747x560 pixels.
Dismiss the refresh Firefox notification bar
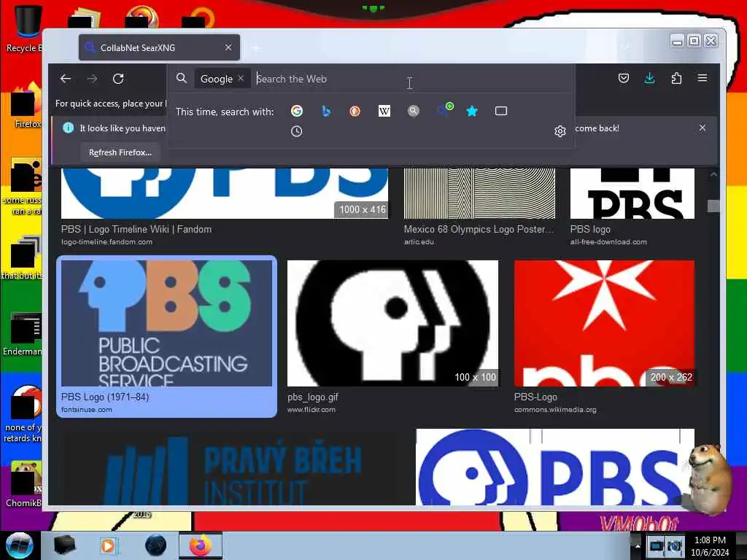703,128
